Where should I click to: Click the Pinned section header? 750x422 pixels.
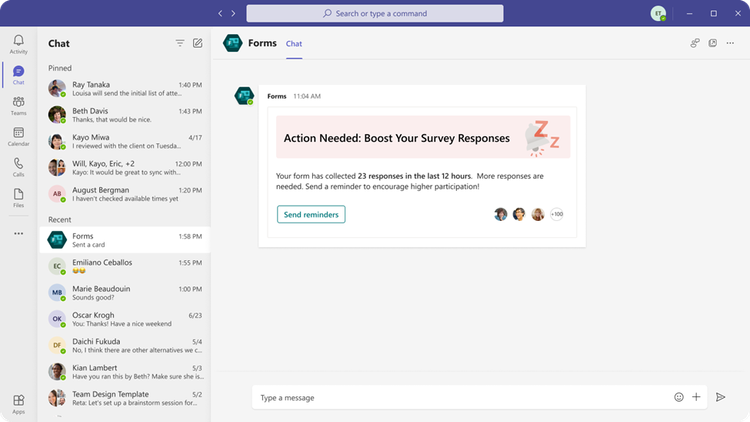pyautogui.click(x=60, y=68)
